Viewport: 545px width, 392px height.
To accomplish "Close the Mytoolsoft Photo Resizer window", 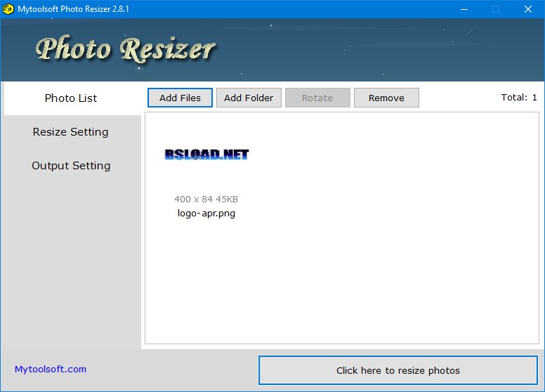I will coord(528,9).
